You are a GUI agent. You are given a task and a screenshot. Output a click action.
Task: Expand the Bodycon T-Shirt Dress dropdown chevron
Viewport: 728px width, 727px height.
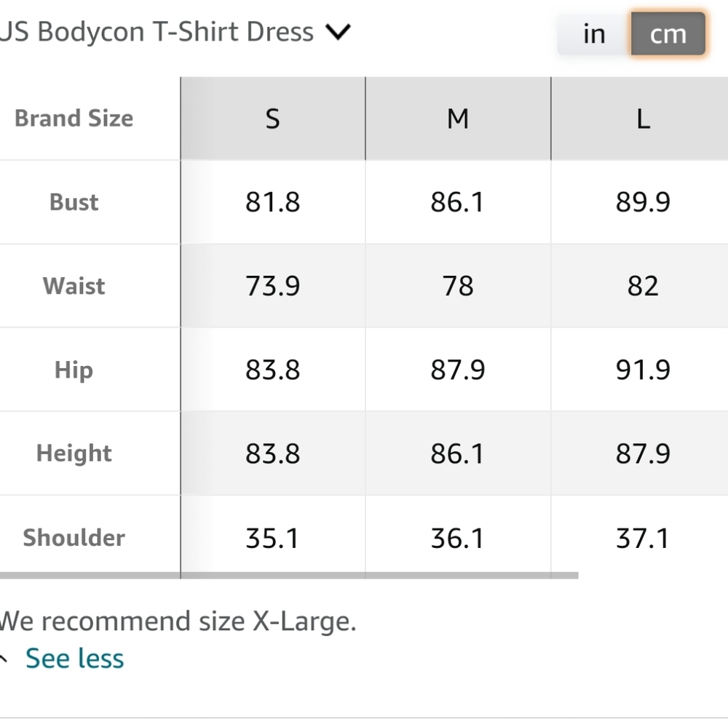339,32
